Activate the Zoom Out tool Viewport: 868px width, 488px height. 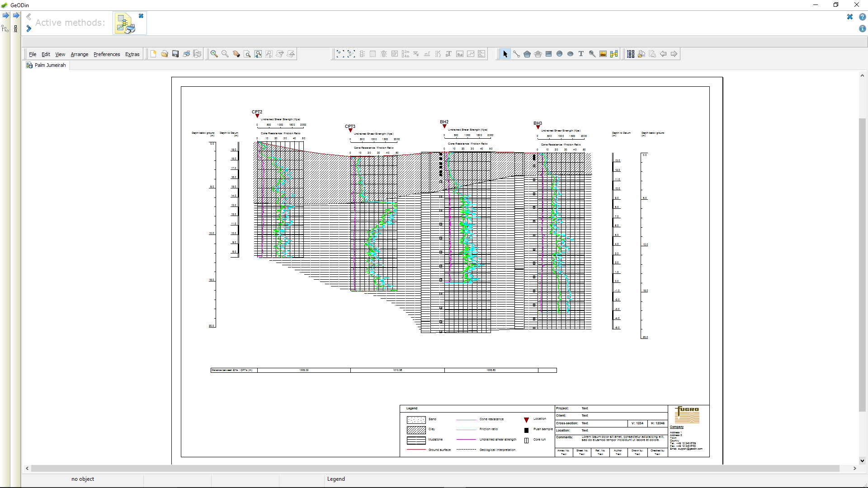pos(225,54)
